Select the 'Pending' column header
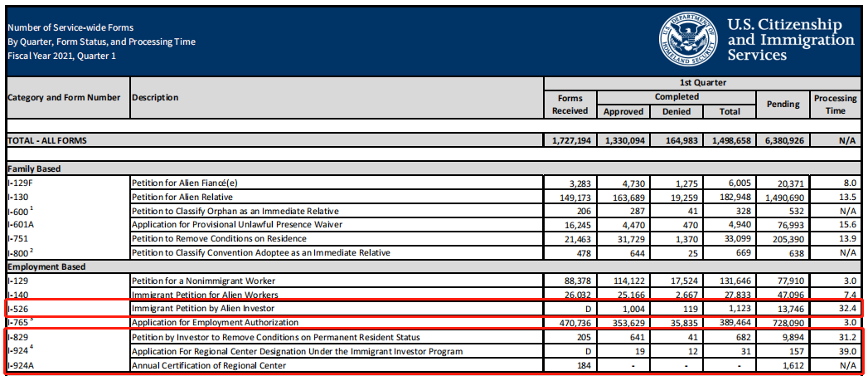 coord(783,105)
